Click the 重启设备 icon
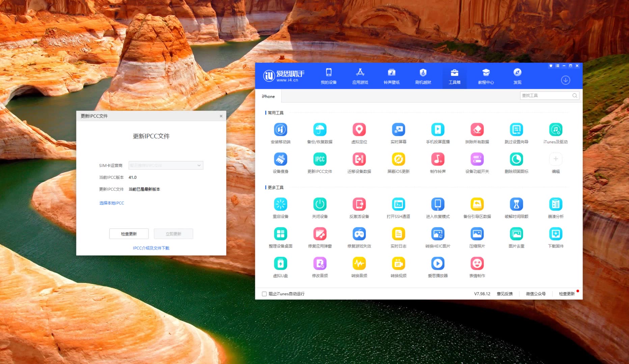 280,204
